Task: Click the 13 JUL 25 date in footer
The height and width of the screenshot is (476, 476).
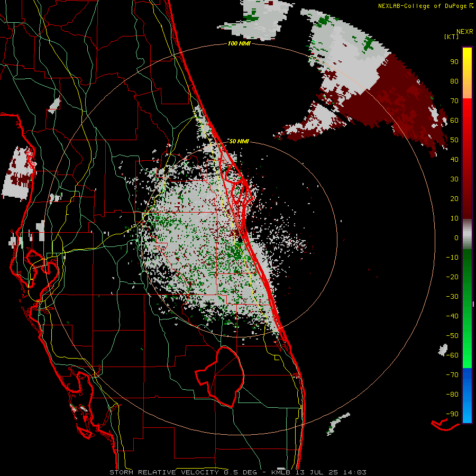Action: 317,472
